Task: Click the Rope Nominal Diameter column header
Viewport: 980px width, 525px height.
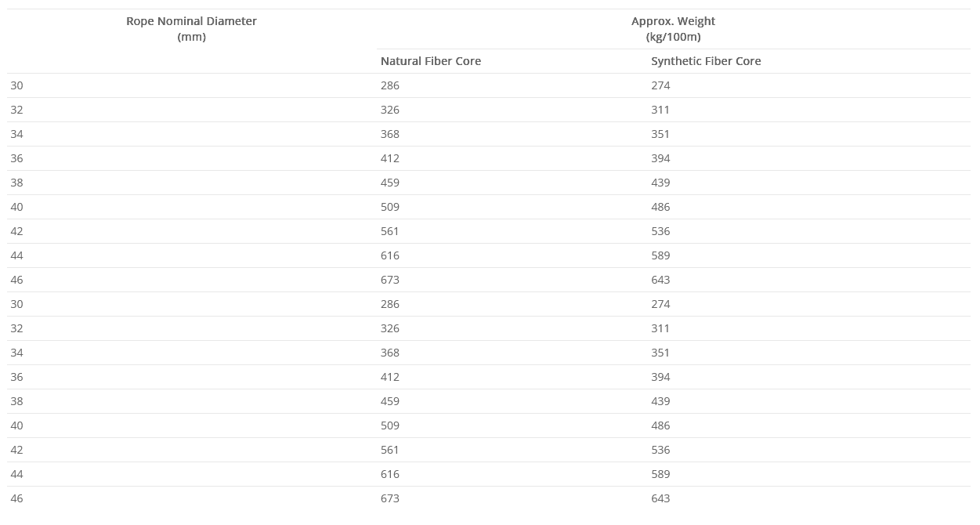Action: 192,29
